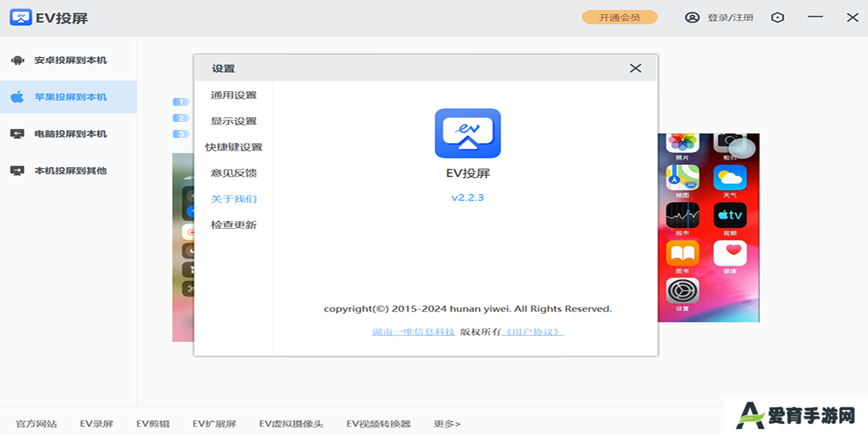Image resolution: width=868 pixels, height=434 pixels.
Task: Select 本机投屏到其他 sidebar item
Action: [68, 171]
